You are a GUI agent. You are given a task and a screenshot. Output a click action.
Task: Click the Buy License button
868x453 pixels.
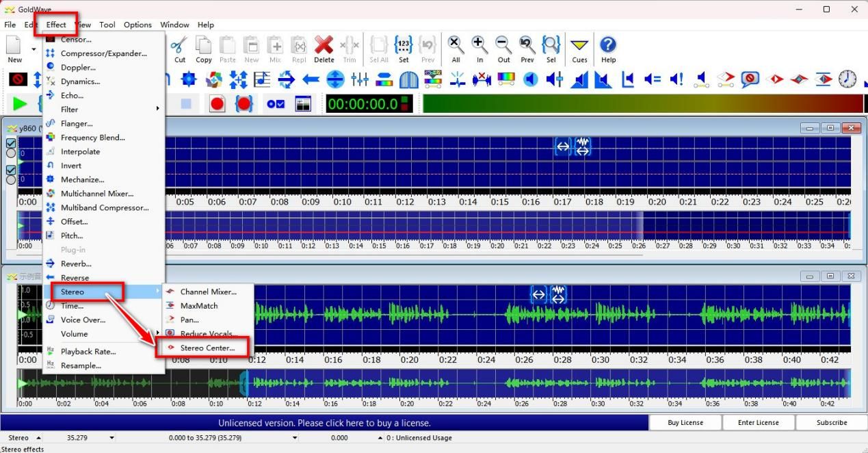point(685,423)
